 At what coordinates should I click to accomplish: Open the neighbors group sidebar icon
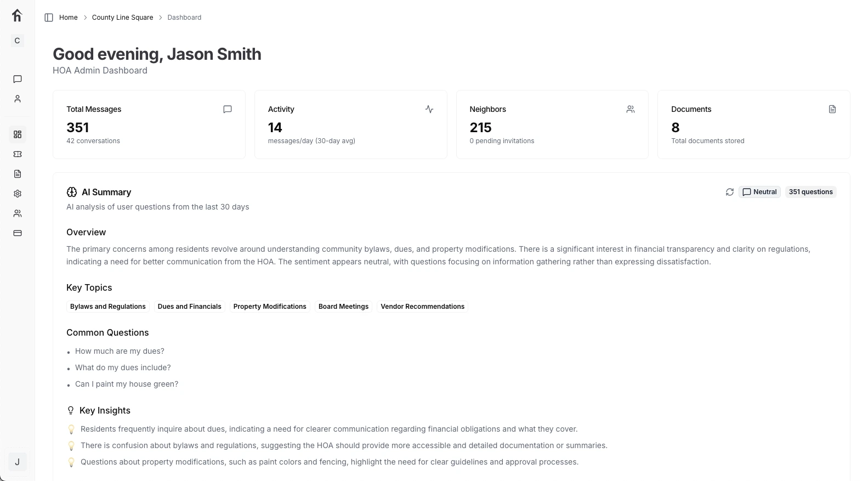point(18,213)
